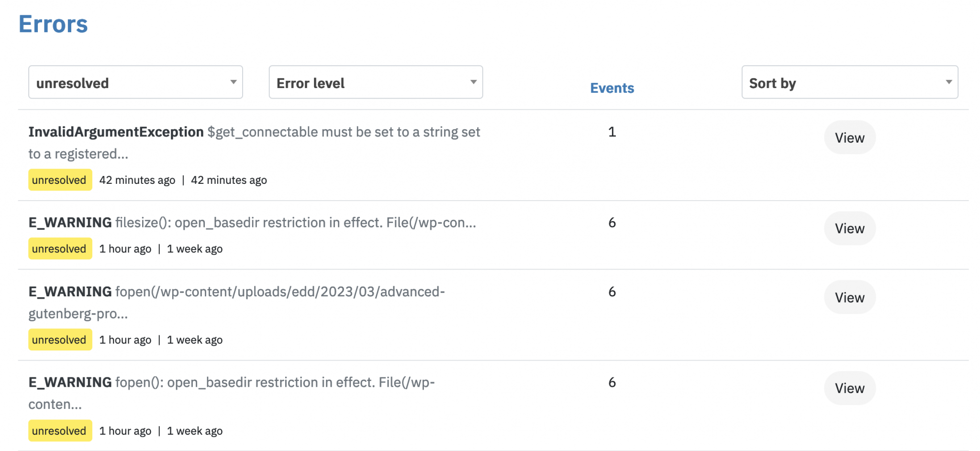View the filesize() open_basedir warning
Viewport: 980px width, 451px height.
coord(849,228)
